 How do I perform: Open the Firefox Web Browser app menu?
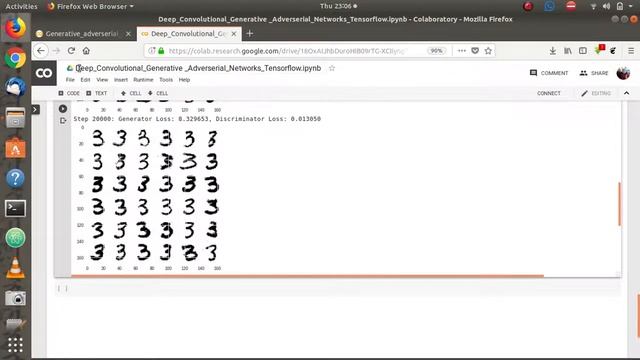point(91,6)
